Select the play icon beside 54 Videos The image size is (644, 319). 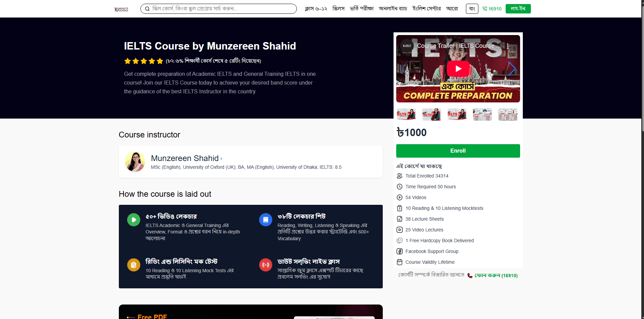pyautogui.click(x=400, y=197)
